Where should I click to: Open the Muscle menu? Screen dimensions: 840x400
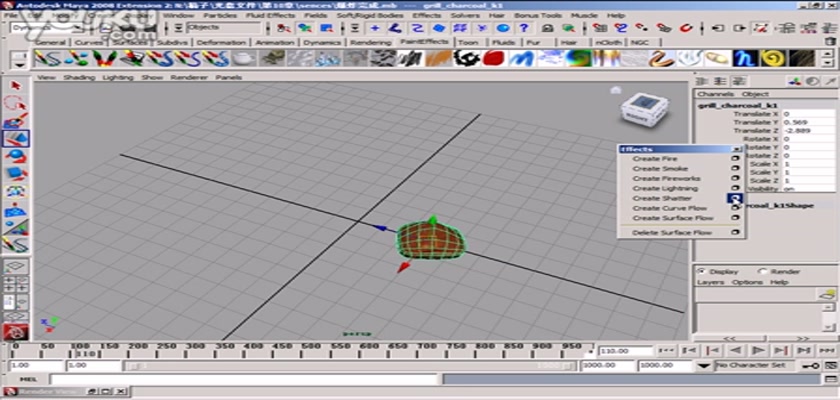(x=584, y=16)
